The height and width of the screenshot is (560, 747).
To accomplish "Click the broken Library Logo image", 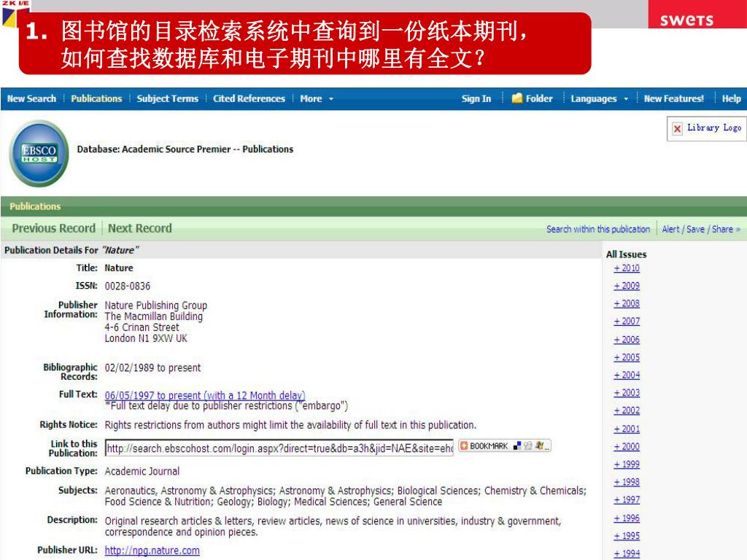I will point(707,128).
